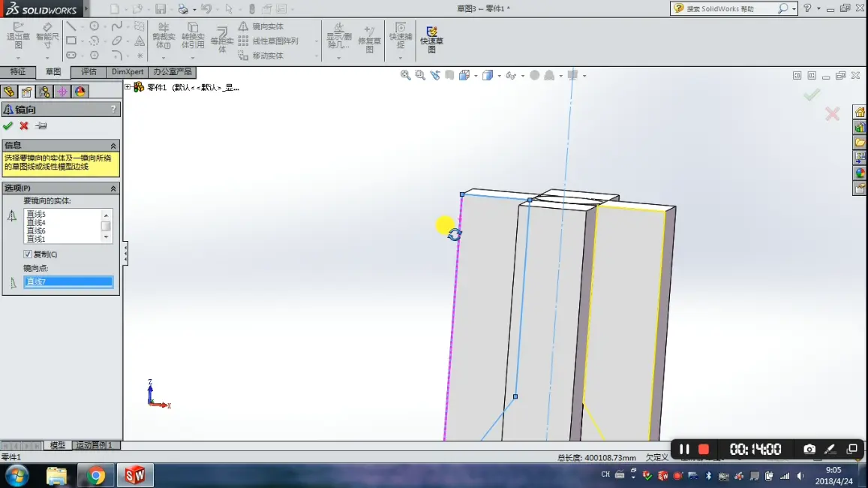The width and height of the screenshot is (868, 488).
Task: Select the Smart Dimension (智能尺寸) tool
Action: point(47,35)
